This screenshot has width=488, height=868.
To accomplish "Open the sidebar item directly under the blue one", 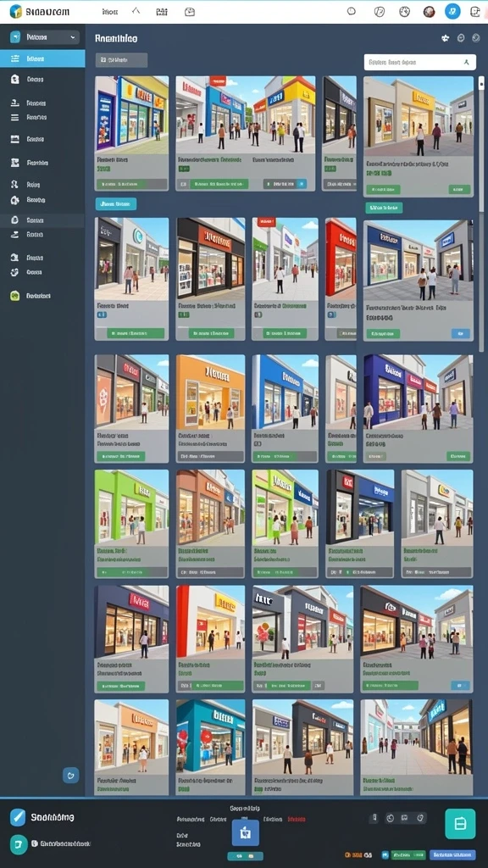I will pos(42,79).
